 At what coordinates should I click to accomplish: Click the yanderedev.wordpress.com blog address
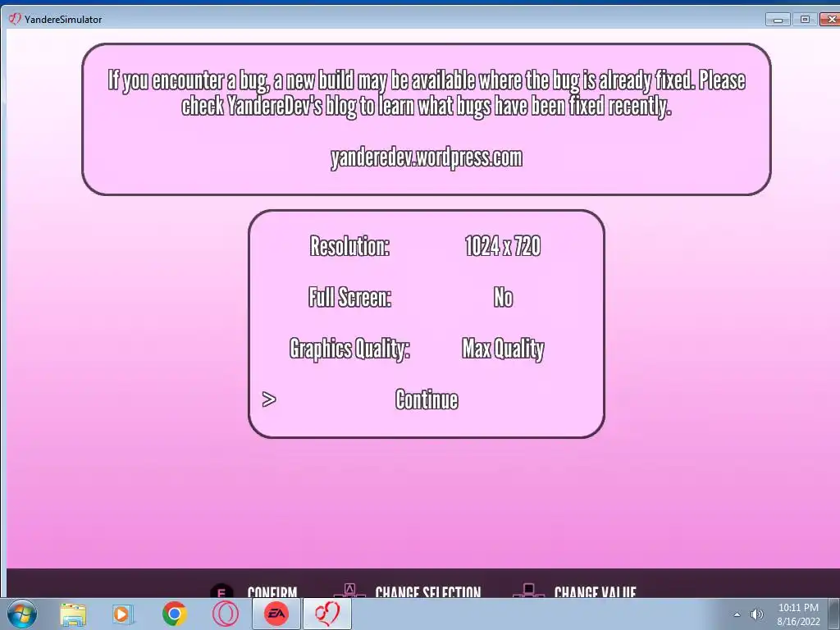click(x=427, y=157)
